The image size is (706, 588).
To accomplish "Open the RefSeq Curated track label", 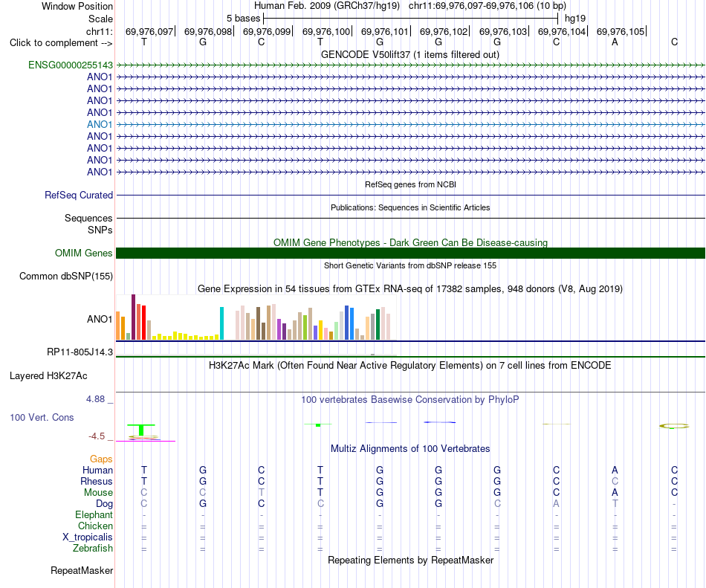I will tap(79, 195).
